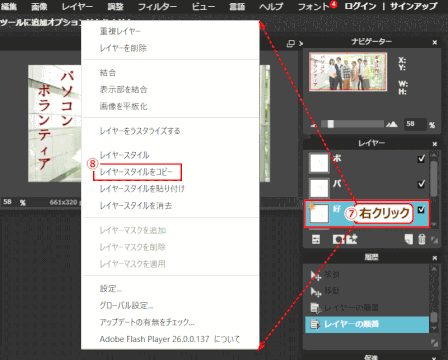Click the navigator preview thumbnail

pos(348,72)
